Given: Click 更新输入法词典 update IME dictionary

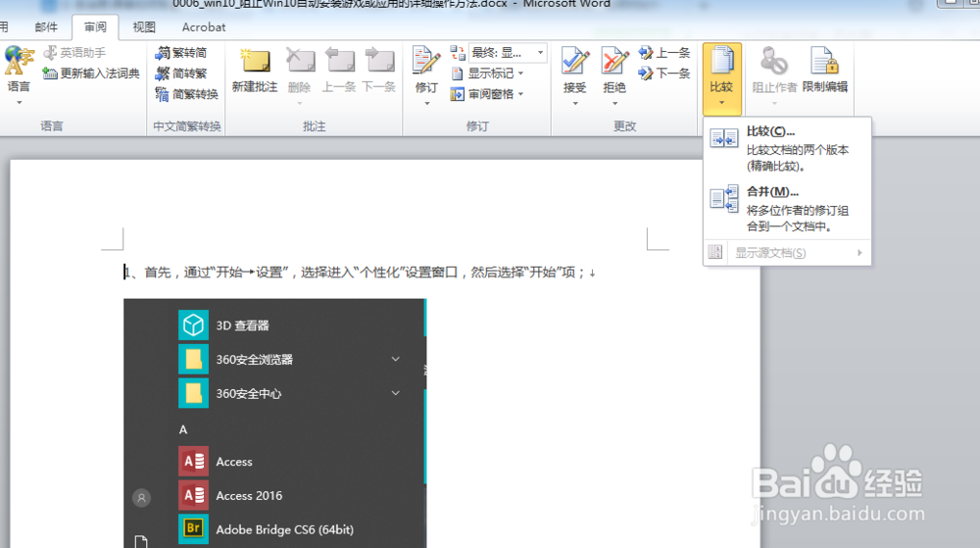Looking at the screenshot, I should 91,74.
